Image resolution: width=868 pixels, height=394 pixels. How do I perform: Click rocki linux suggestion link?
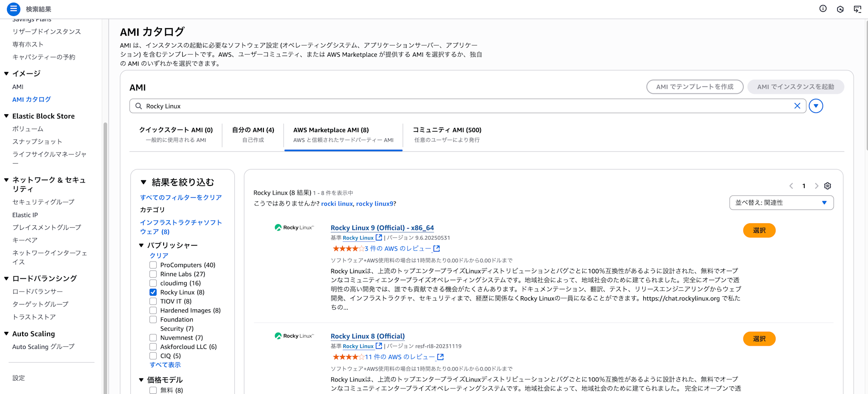(337, 203)
